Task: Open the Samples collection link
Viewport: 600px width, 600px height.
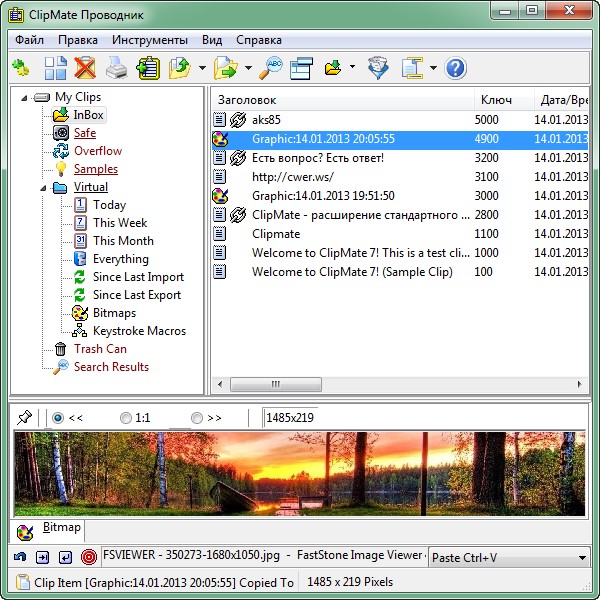Action: (x=95, y=169)
